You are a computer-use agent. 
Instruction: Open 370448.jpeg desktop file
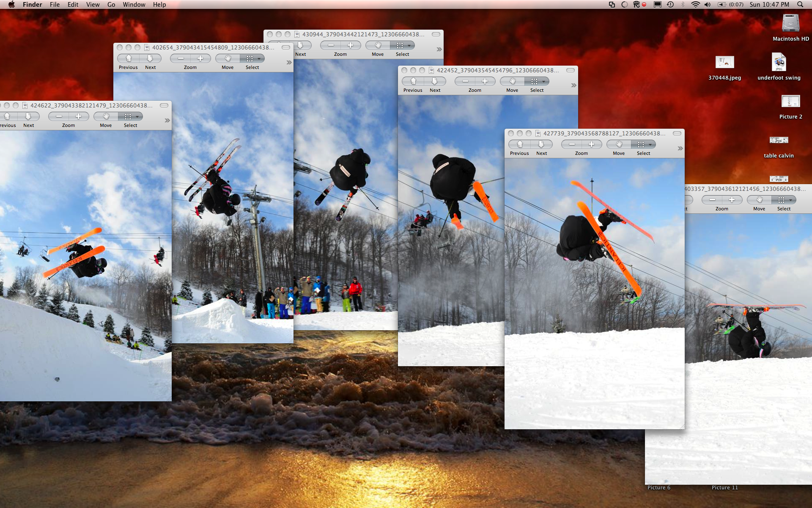coord(724,63)
